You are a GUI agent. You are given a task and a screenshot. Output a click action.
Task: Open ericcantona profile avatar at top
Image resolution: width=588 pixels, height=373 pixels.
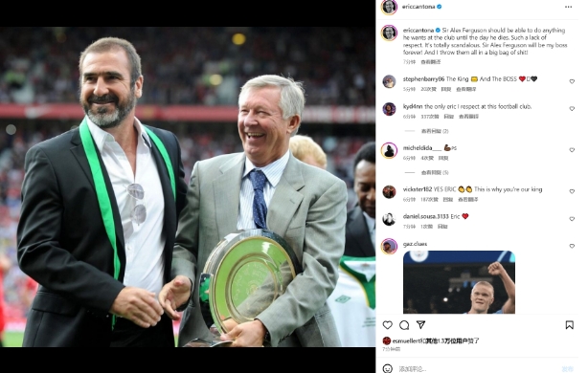click(389, 7)
